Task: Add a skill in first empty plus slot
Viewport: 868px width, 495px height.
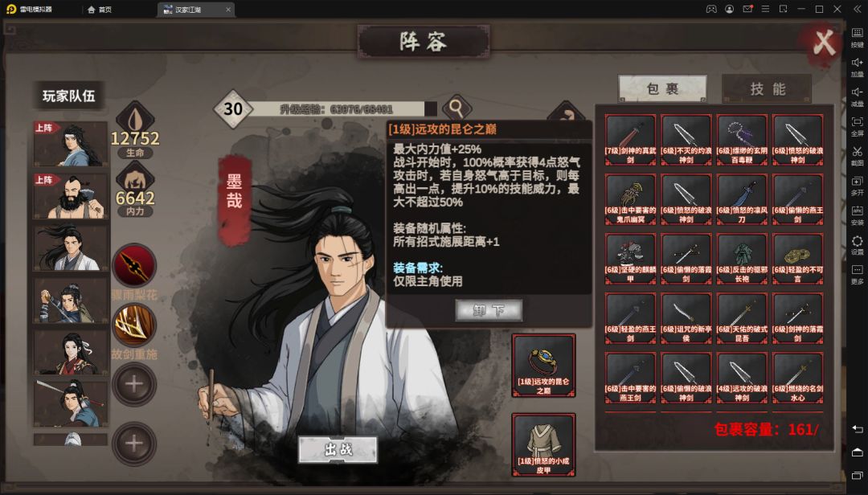Action: point(134,384)
